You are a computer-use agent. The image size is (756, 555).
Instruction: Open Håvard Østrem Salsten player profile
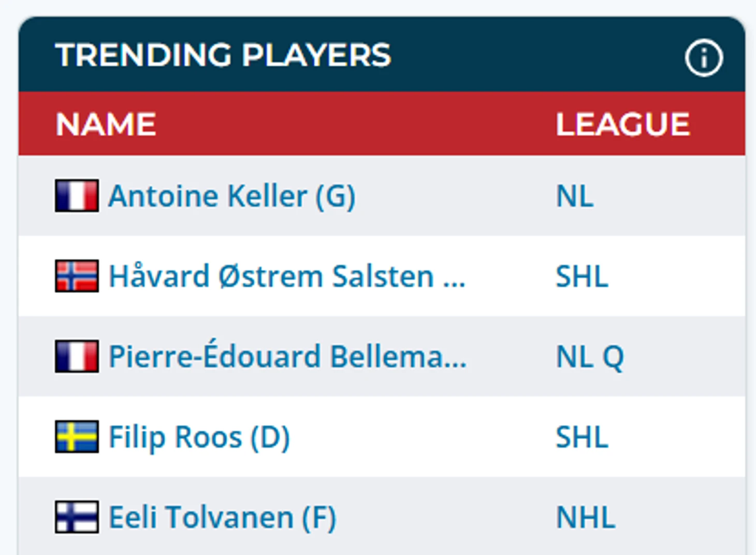287,276
